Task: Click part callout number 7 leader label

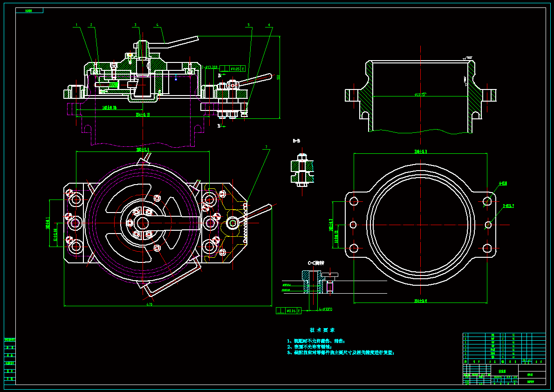Action: (266, 147)
